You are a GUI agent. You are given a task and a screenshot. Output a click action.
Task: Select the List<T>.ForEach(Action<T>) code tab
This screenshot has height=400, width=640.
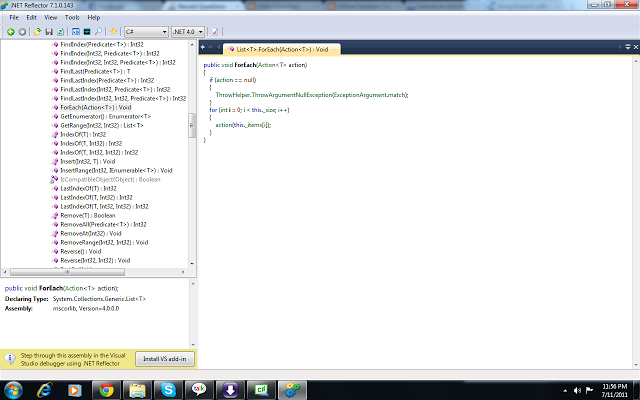click(281, 49)
